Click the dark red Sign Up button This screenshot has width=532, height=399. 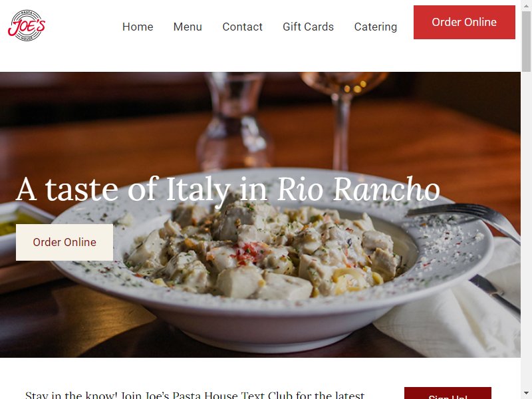click(448, 394)
